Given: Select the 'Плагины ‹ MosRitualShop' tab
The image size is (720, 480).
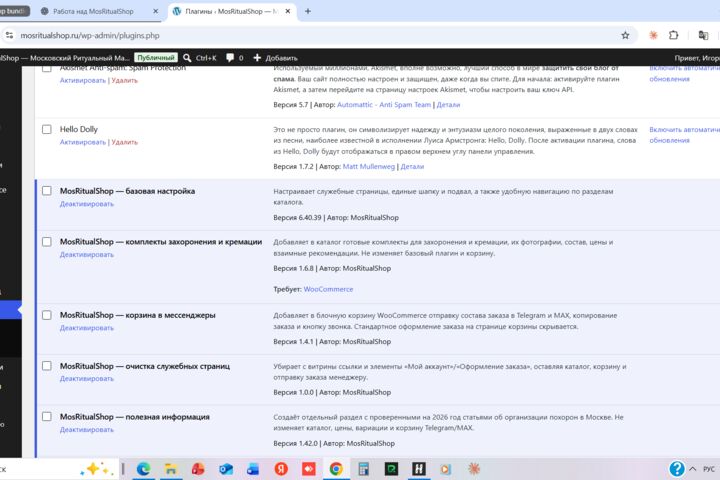Looking at the screenshot, I should pos(231,11).
